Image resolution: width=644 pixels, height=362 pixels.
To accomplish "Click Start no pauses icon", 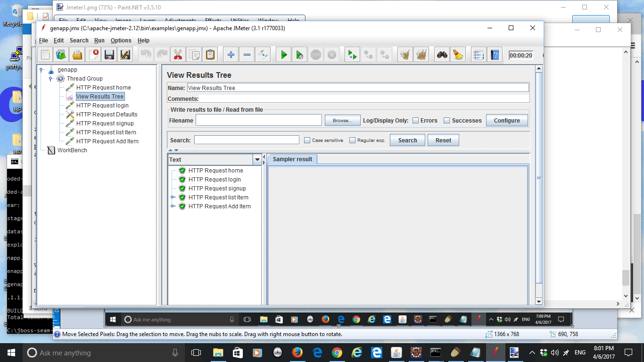I will [x=299, y=55].
